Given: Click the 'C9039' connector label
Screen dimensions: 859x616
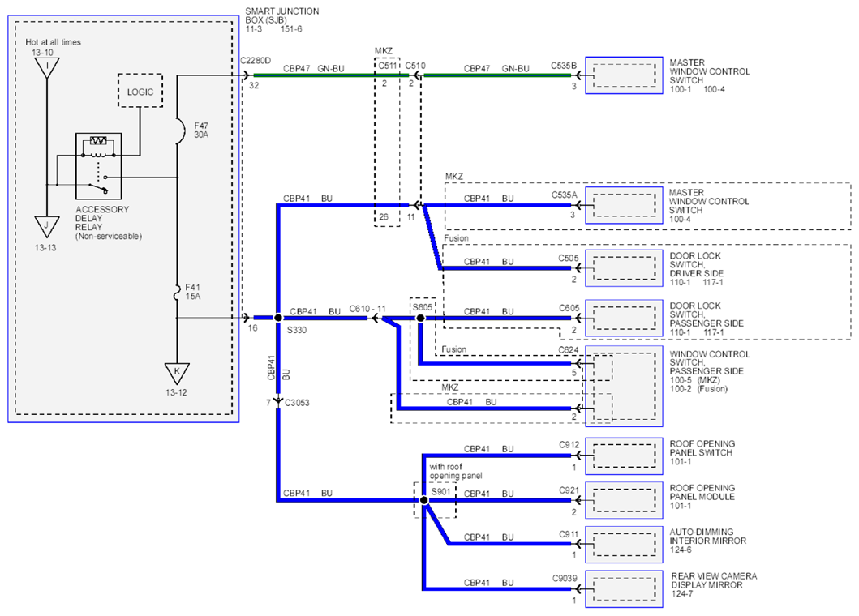Looking at the screenshot, I should (x=565, y=578).
